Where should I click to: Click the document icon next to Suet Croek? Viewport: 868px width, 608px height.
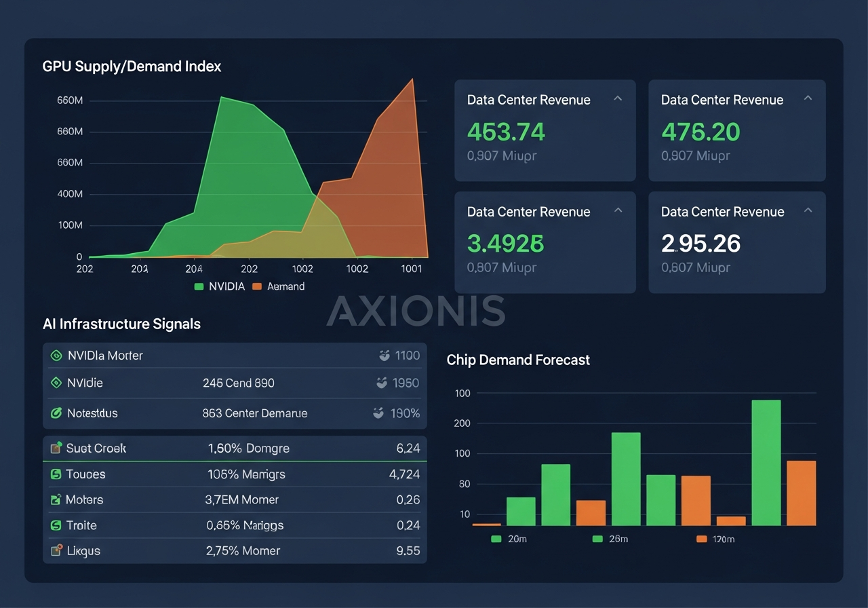click(56, 448)
